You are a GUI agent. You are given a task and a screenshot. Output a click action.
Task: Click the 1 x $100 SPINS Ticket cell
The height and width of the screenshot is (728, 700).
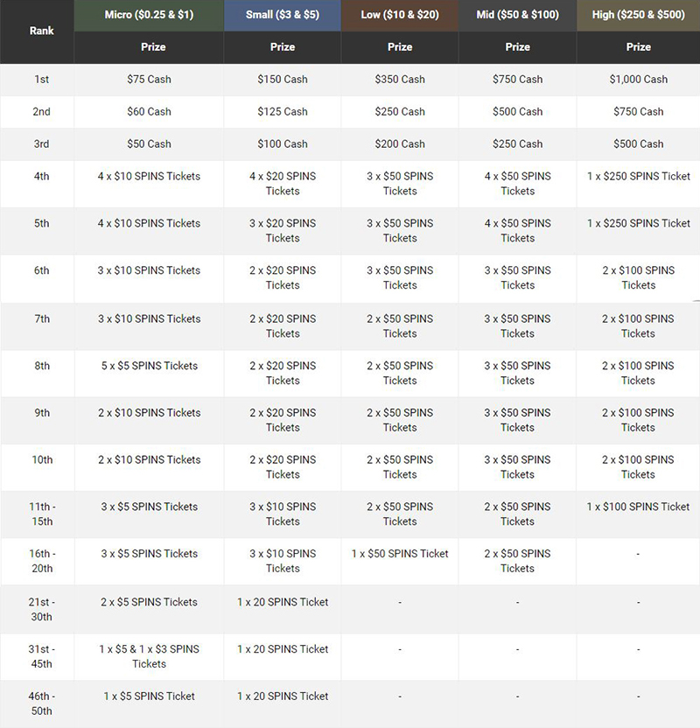pos(638,507)
